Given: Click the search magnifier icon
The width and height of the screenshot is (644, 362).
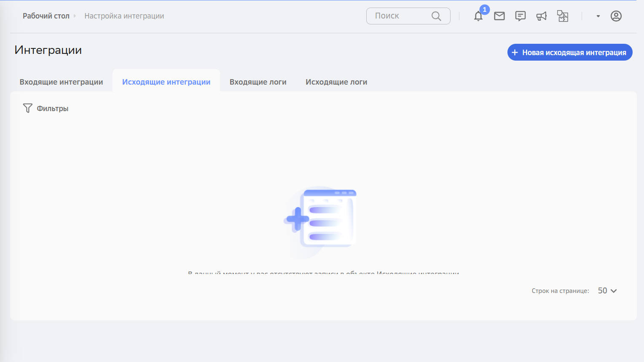Looking at the screenshot, I should point(436,16).
